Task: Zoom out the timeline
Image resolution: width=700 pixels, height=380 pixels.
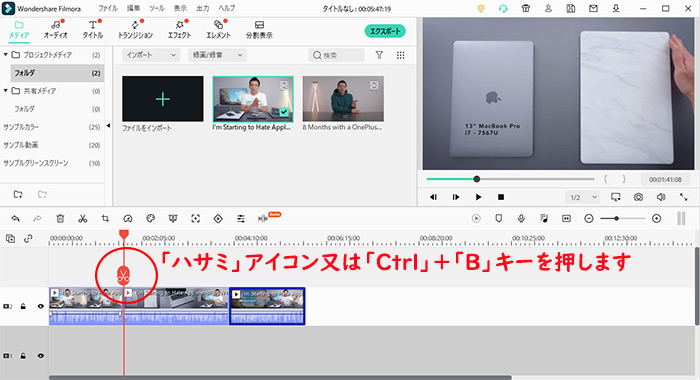Action: pyautogui.click(x=589, y=218)
